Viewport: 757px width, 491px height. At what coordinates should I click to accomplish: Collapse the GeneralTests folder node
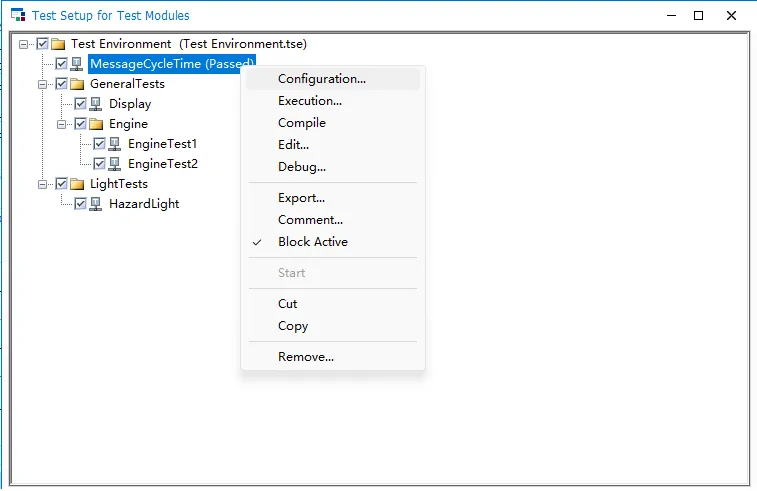pos(42,84)
